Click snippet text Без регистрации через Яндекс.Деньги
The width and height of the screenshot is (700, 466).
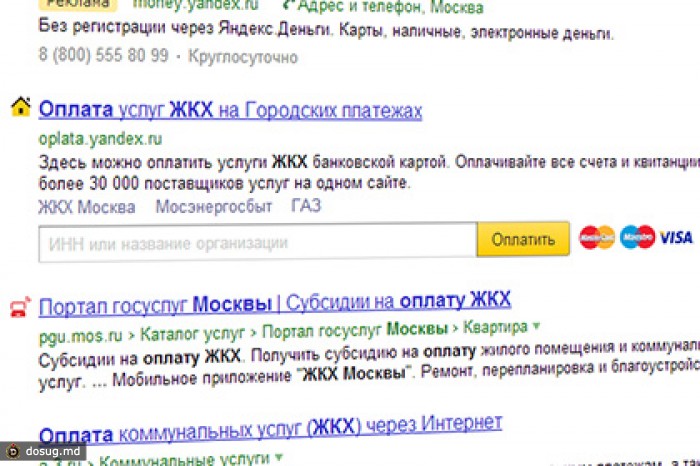coord(185,28)
